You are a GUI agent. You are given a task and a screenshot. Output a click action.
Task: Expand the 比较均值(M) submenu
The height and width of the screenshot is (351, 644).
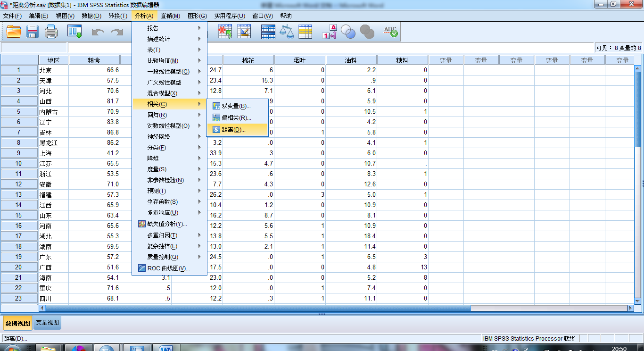170,61
